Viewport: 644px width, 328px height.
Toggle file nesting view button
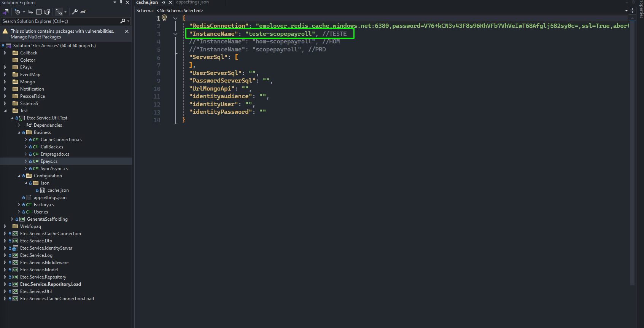tap(59, 12)
